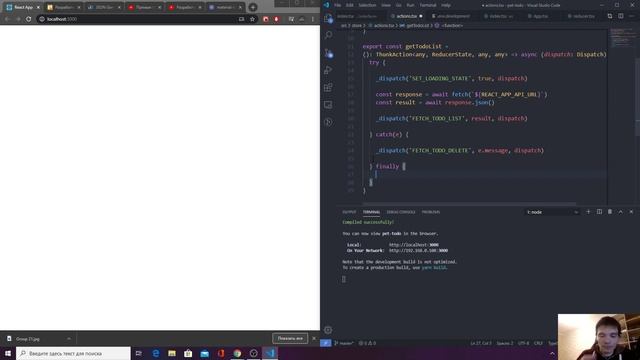Open the OUTPUT panel tab

349,212
